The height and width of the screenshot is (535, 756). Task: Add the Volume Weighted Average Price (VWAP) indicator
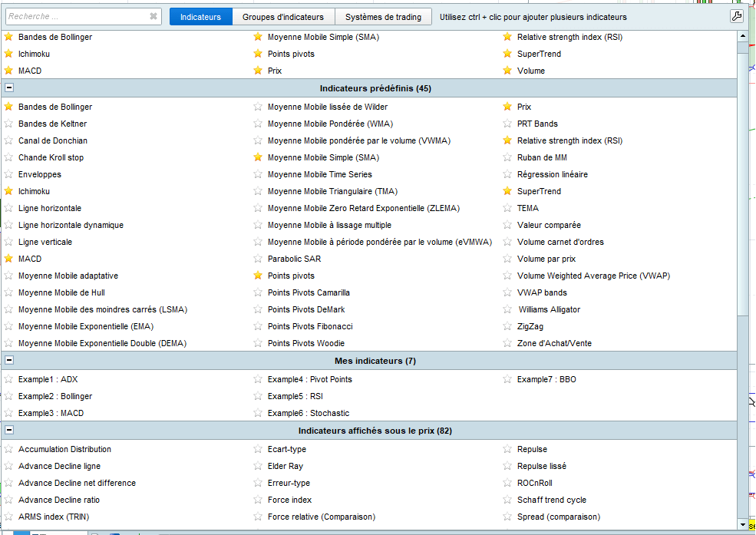(593, 276)
